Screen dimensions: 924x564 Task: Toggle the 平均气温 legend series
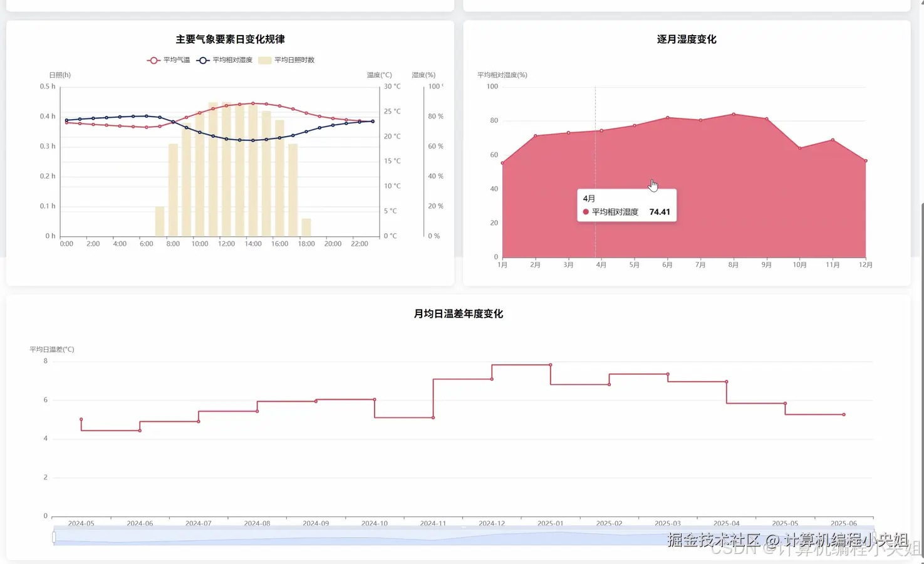pyautogui.click(x=168, y=60)
